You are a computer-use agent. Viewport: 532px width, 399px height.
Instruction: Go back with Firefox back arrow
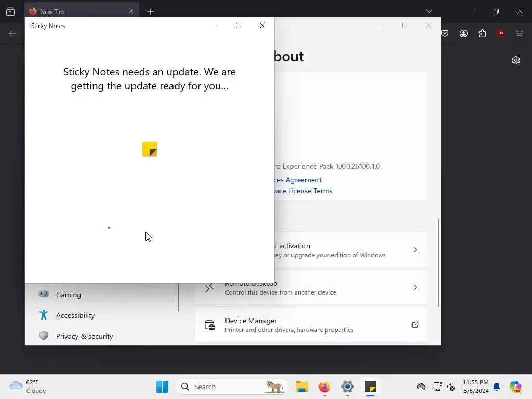12,34
